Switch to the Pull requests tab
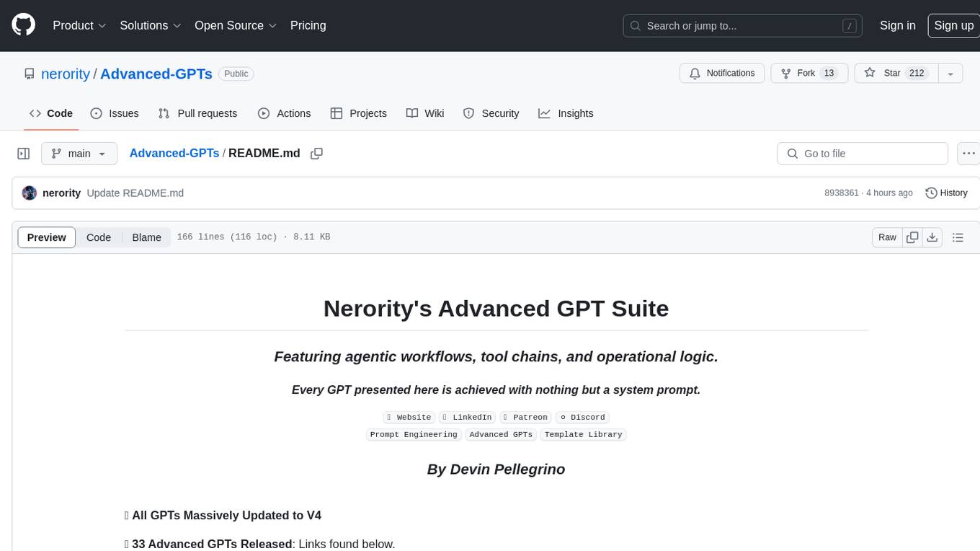 (197, 113)
